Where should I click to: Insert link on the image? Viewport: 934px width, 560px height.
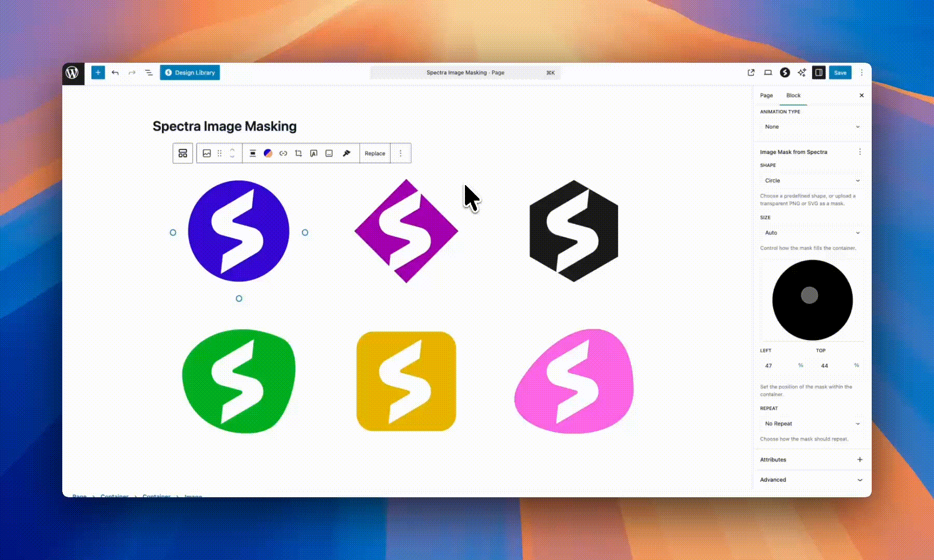tap(283, 153)
